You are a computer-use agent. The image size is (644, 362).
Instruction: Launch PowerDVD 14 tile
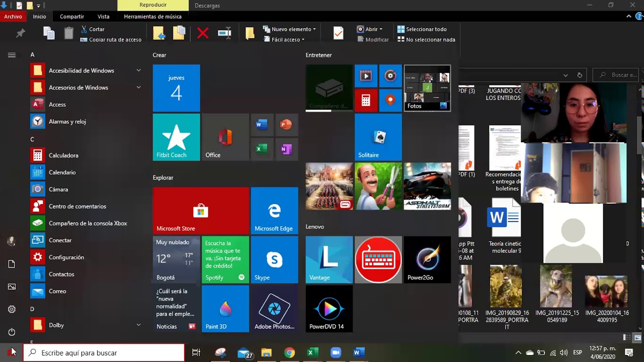329,309
